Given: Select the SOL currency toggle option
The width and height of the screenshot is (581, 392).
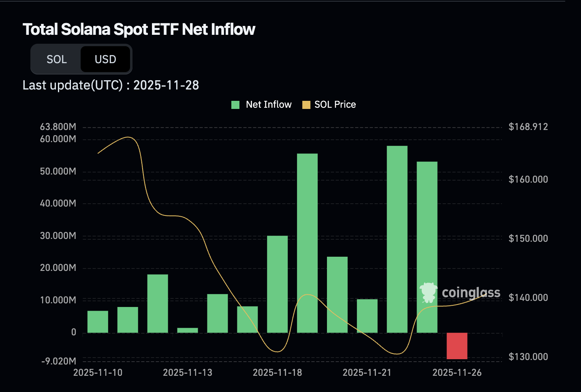Looking at the screenshot, I should [x=57, y=59].
